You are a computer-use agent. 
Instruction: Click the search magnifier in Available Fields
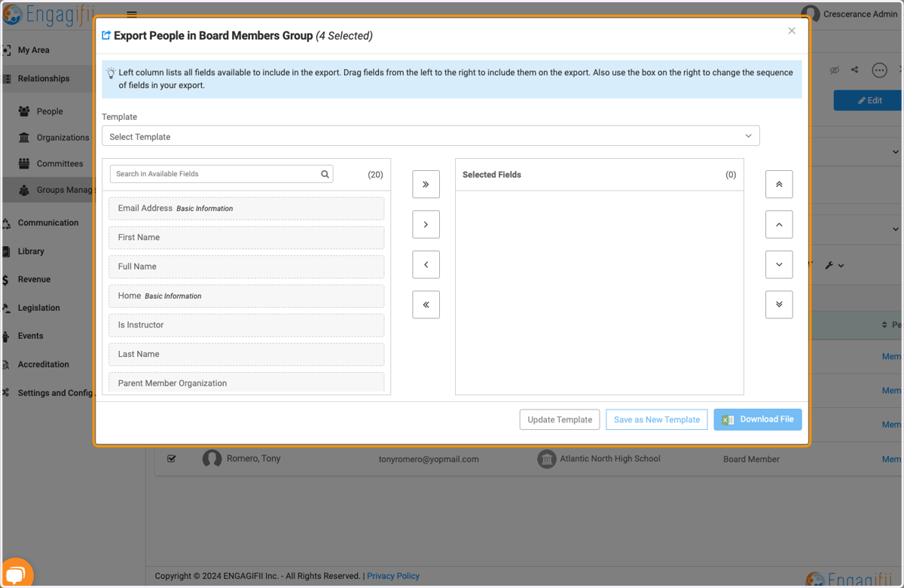(325, 174)
